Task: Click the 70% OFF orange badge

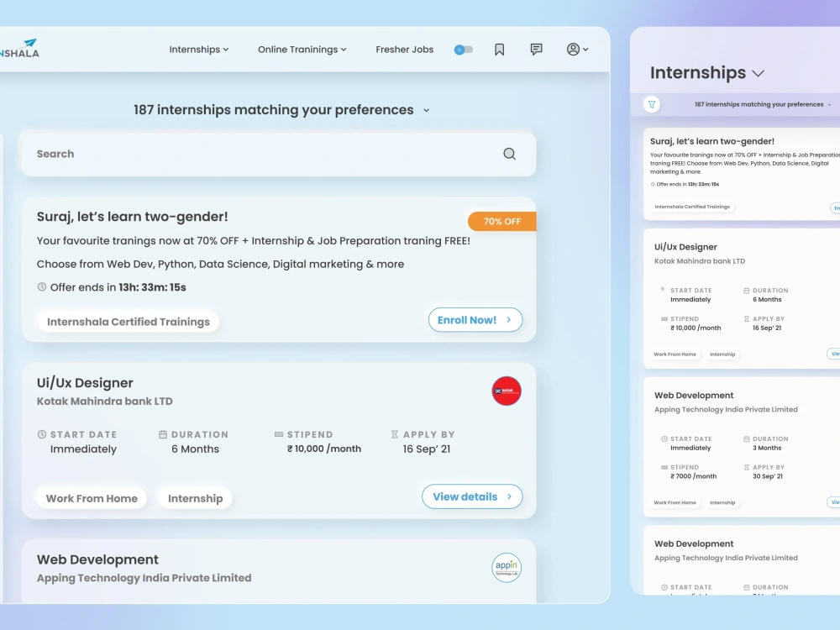Action: pyautogui.click(x=502, y=221)
